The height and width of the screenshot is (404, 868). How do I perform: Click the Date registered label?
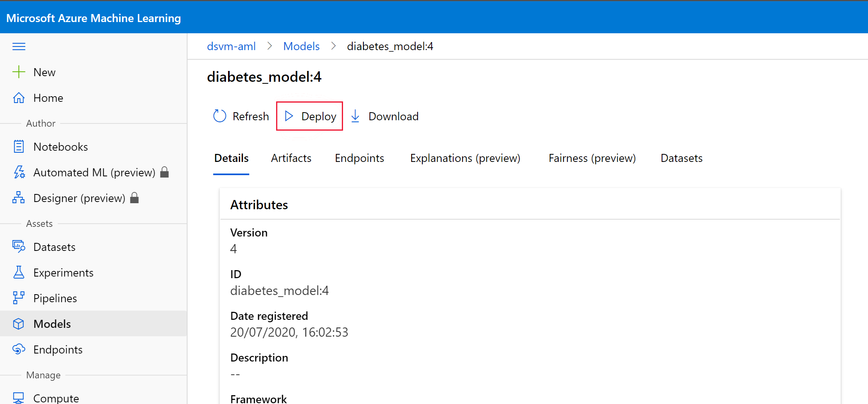pos(269,316)
